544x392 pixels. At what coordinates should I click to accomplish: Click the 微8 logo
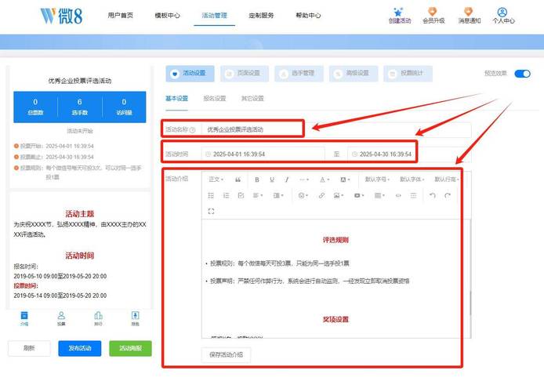(61, 16)
